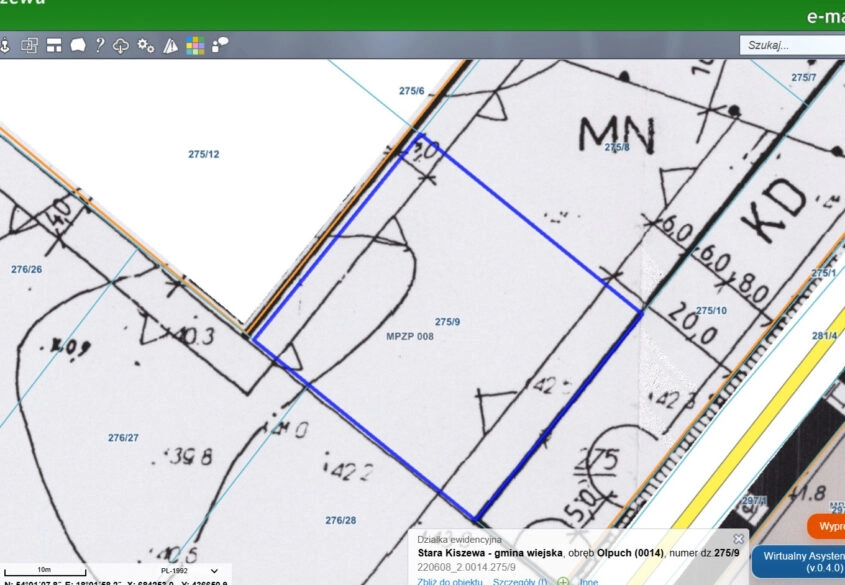
Task: Open help via the question mark icon
Action: 100,45
